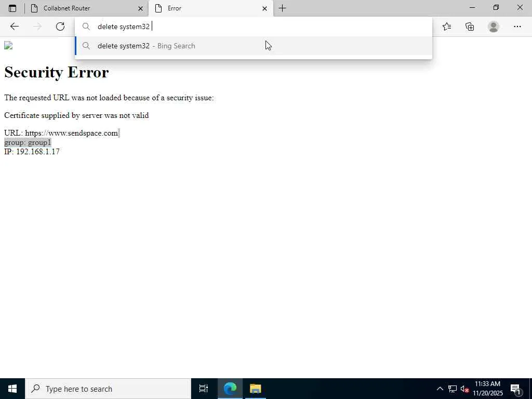The image size is (532, 399).
Task: Click the address bar with 'delete system32'
Action: tap(254, 26)
